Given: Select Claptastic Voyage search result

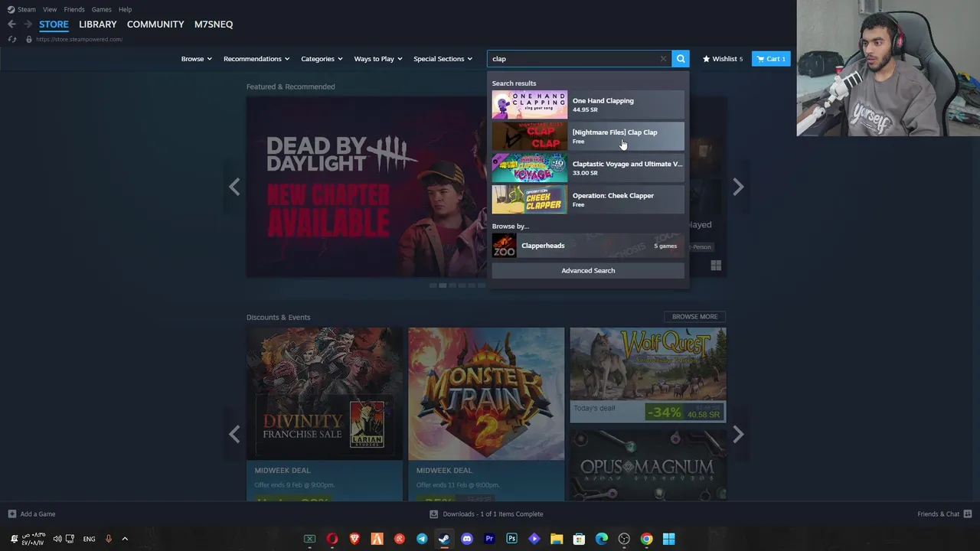Looking at the screenshot, I should point(588,168).
